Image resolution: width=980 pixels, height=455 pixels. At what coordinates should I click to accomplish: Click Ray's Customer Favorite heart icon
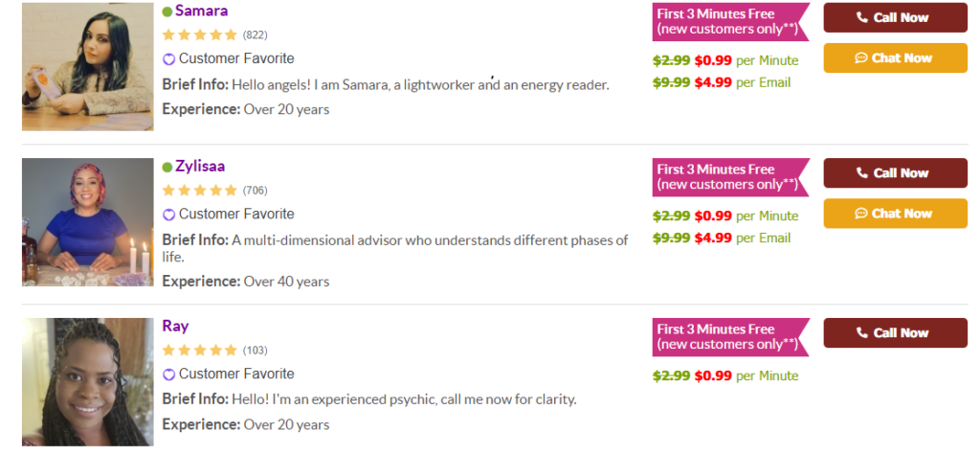click(x=168, y=375)
